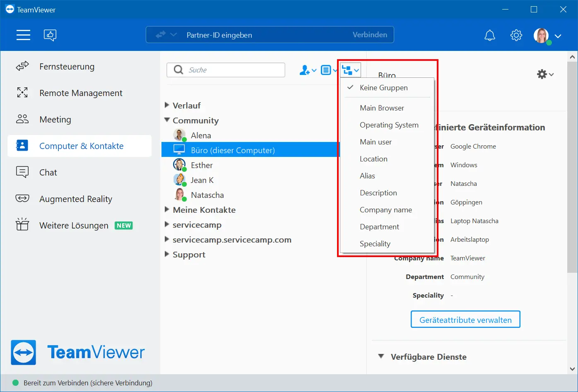Open the hamburger main menu
The height and width of the screenshot is (392, 578).
coord(23,35)
